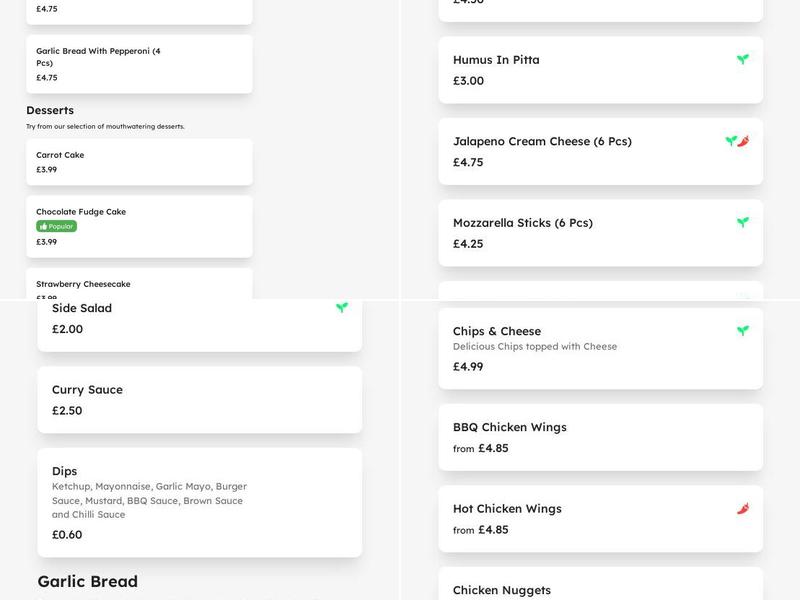Click the Chicken Nuggets item

(x=600, y=589)
